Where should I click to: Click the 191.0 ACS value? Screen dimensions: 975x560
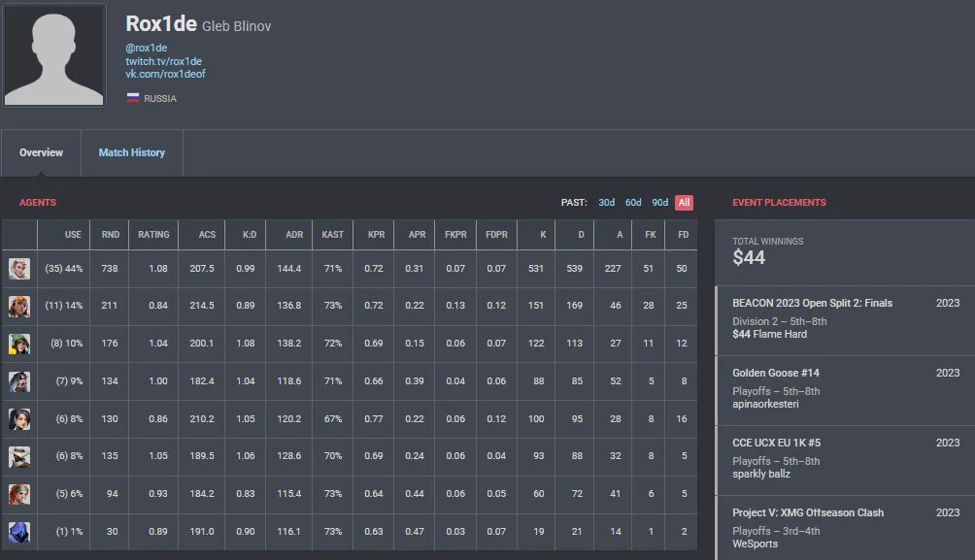(202, 532)
